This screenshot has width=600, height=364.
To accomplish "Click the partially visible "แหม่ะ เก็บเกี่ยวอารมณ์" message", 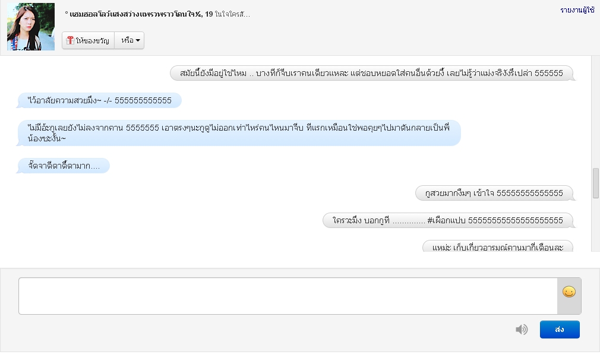I will [x=497, y=246].
